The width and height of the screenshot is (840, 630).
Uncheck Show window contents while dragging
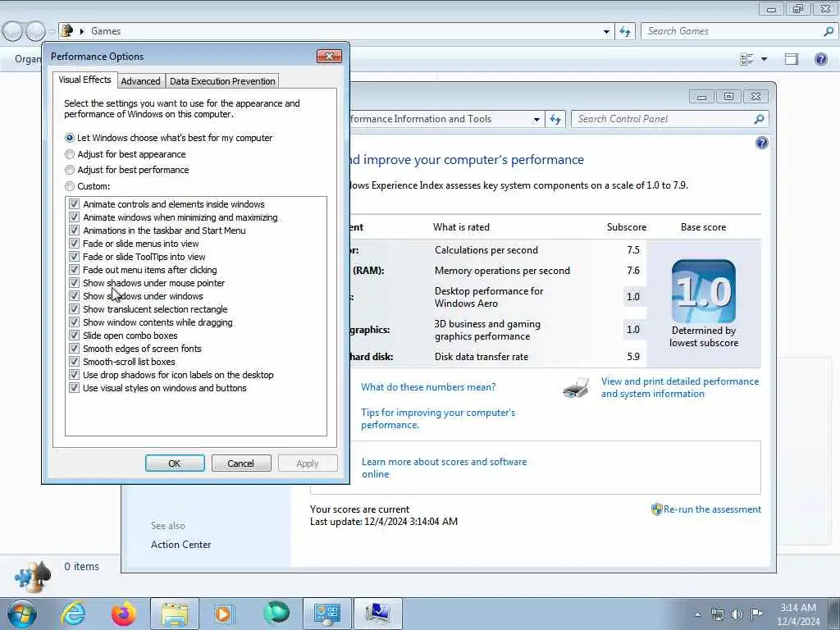[x=74, y=322]
